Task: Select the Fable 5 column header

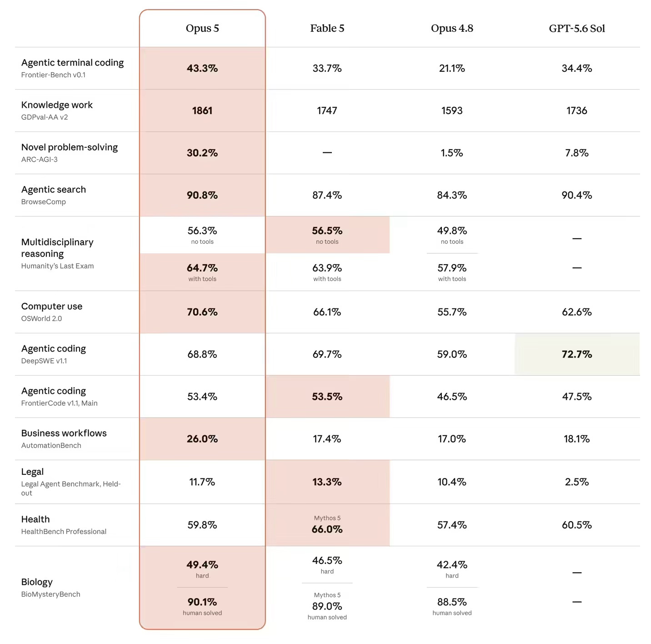Action: coord(327,28)
